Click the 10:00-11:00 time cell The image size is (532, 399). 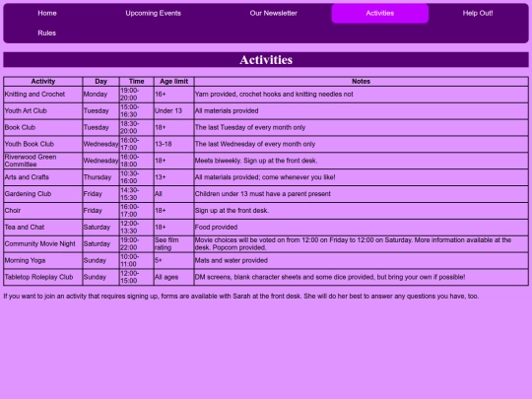[x=137, y=260]
